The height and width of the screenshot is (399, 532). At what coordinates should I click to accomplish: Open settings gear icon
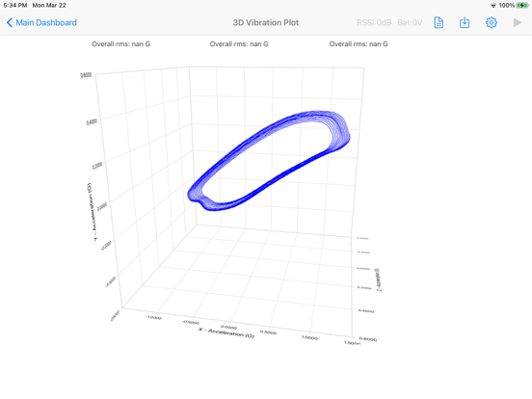pyautogui.click(x=491, y=23)
